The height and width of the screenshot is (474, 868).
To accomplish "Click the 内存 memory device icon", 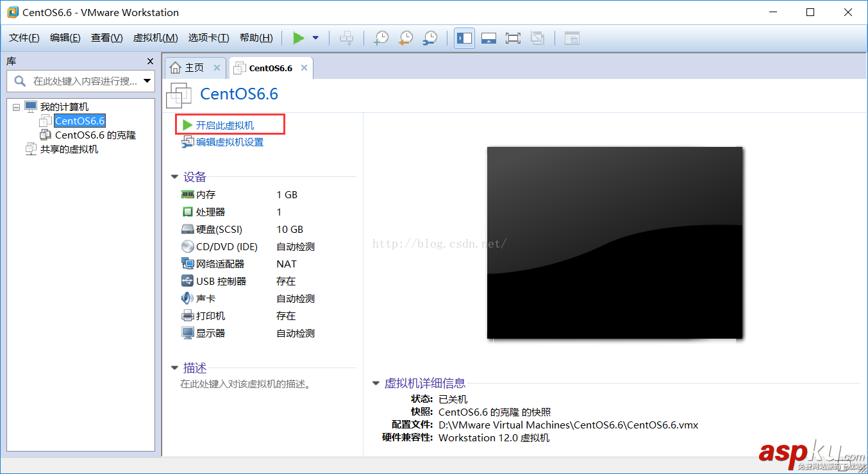I will pos(187,194).
